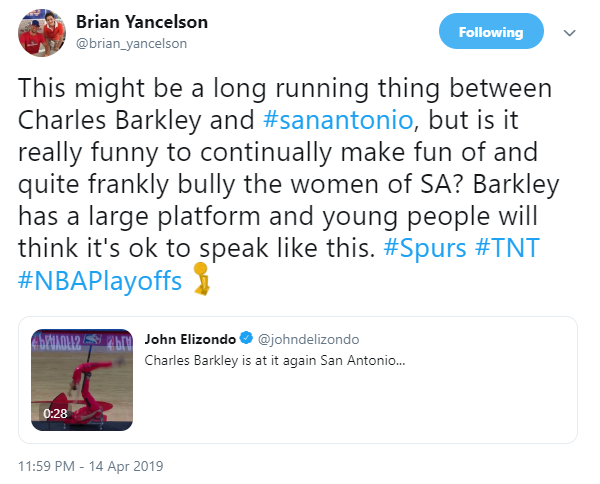Click the 0:28 video duration badge

[x=55, y=412]
